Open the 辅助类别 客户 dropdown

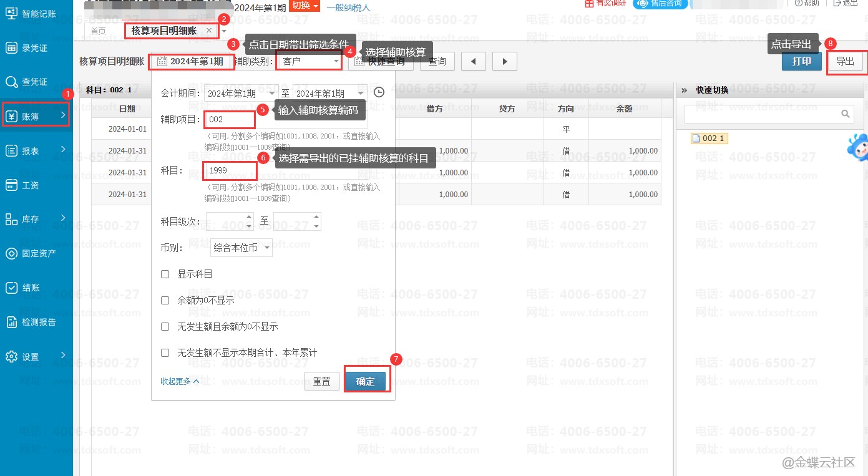[310, 61]
